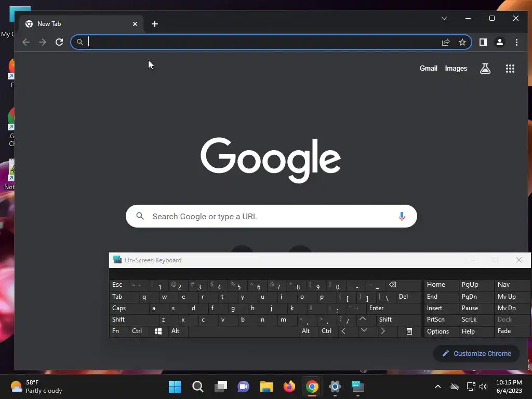Tap the Windows logo key on keyboard
Image resolution: width=532 pixels, height=399 pixels.
tap(158, 331)
